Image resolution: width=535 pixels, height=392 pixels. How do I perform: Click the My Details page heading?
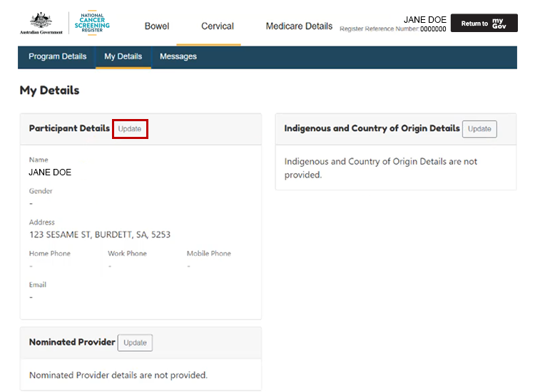point(49,91)
